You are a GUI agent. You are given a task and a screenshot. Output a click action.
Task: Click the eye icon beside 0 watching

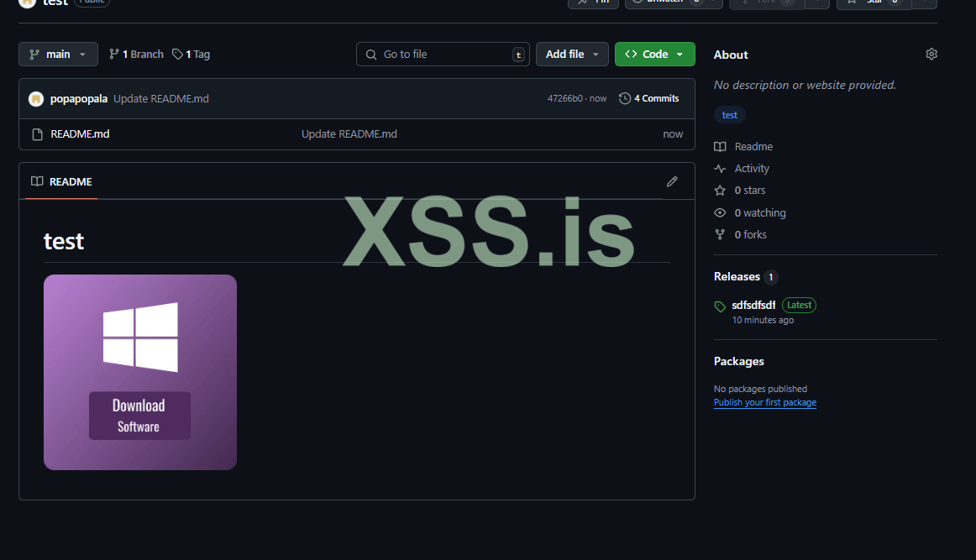point(720,212)
